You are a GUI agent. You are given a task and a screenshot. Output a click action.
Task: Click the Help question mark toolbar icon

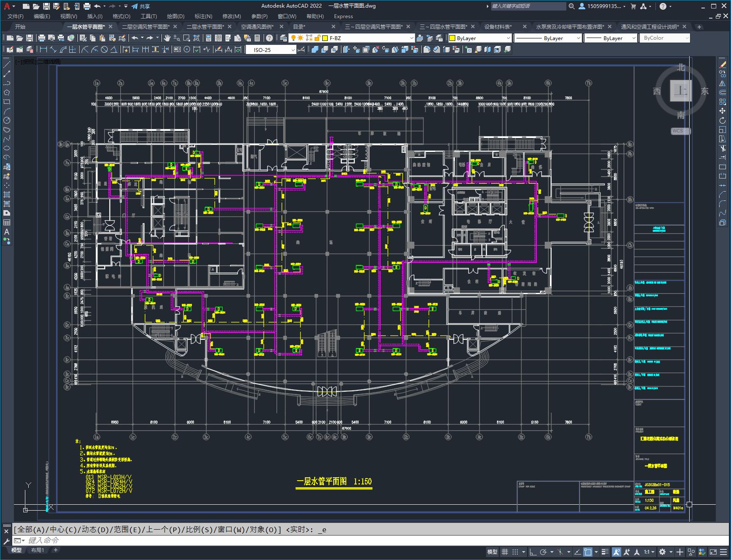tap(269, 38)
